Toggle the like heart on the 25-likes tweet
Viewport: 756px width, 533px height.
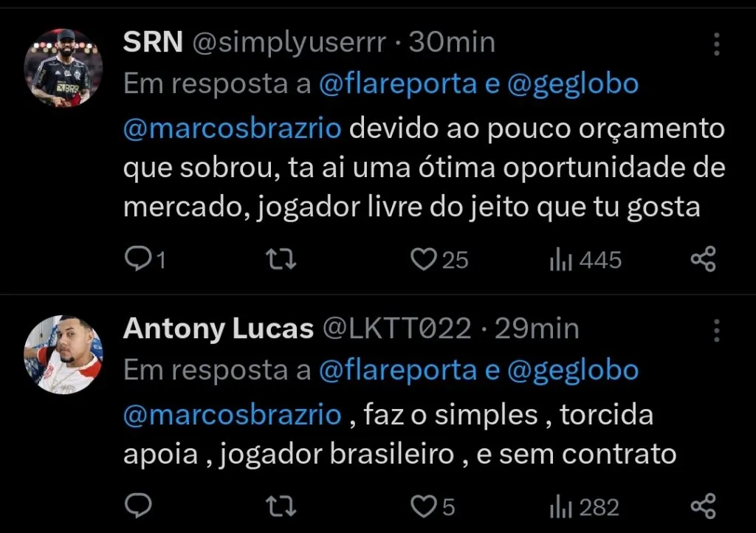tap(422, 259)
